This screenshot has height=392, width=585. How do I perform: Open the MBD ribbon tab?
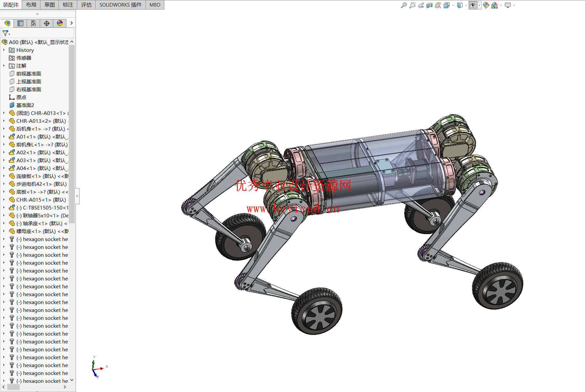(155, 5)
